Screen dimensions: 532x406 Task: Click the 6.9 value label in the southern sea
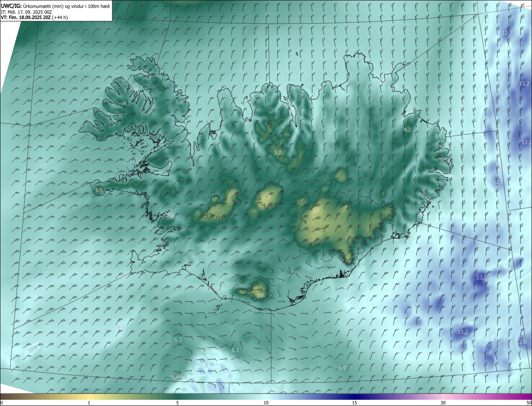pos(342,368)
